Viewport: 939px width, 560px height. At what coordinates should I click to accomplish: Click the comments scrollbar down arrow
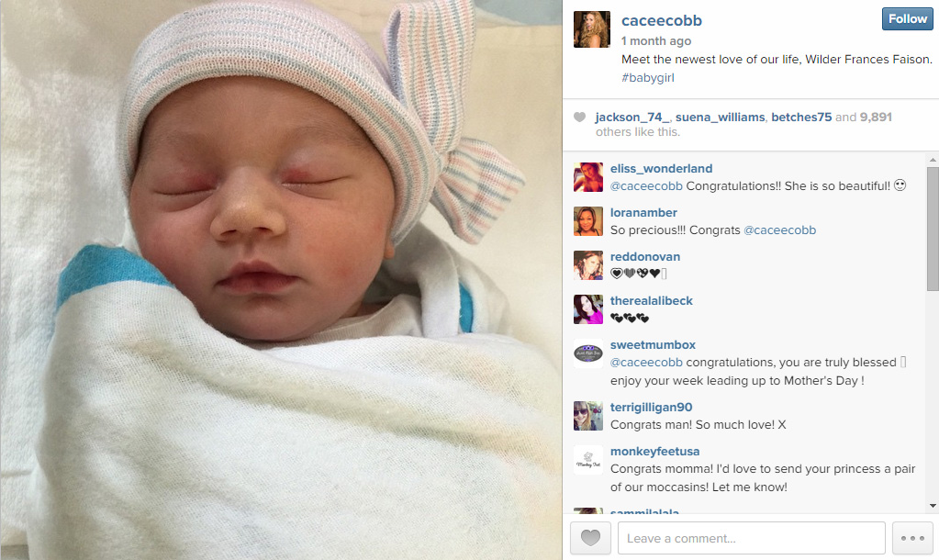pyautogui.click(x=933, y=506)
